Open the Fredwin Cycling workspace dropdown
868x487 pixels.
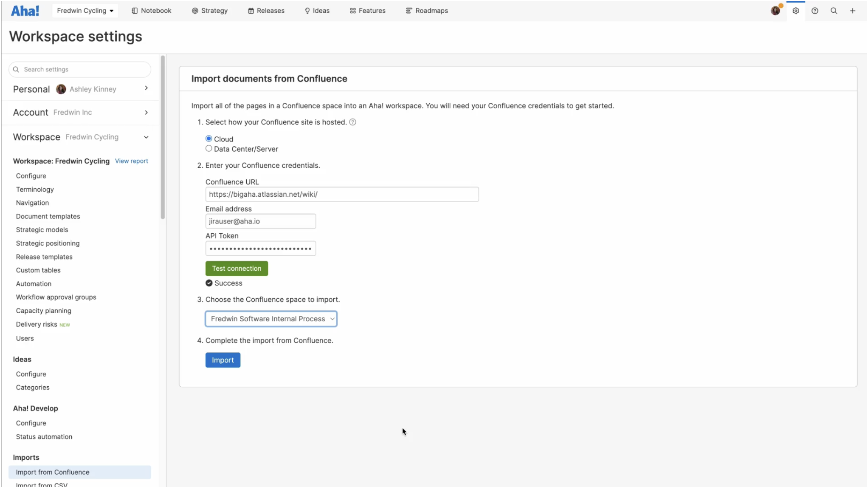pyautogui.click(x=85, y=11)
